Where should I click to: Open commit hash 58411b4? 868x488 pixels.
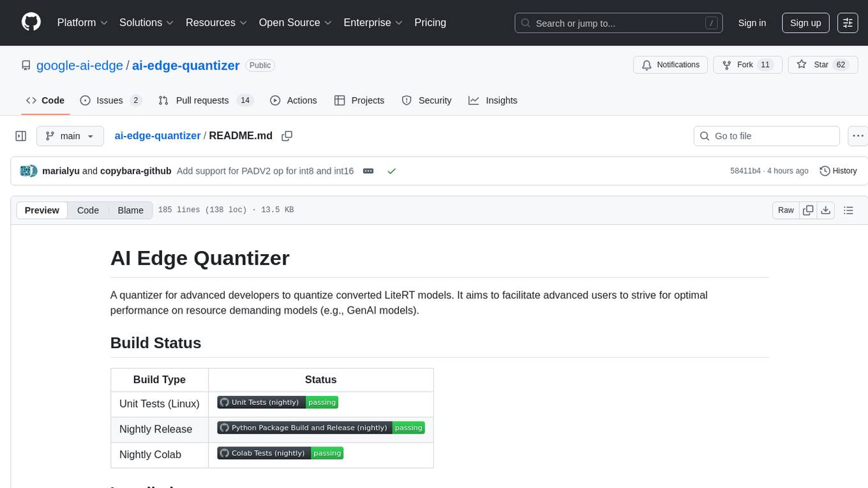[x=745, y=171]
